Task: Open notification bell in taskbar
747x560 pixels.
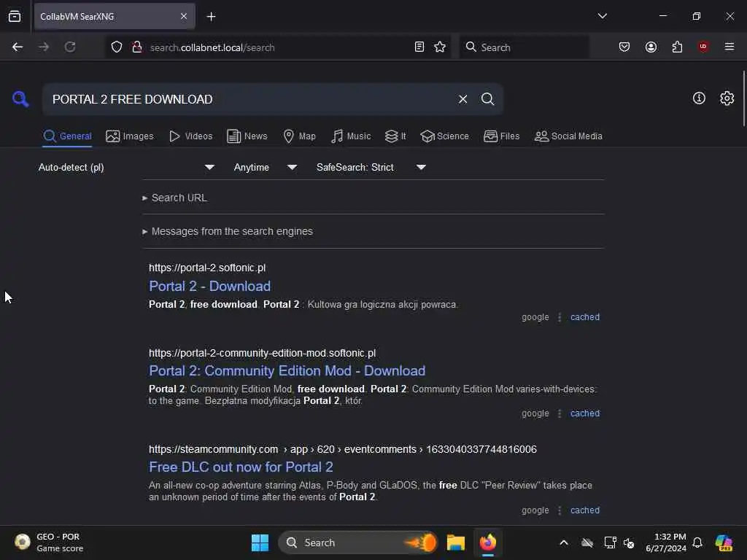Action: pos(697,542)
